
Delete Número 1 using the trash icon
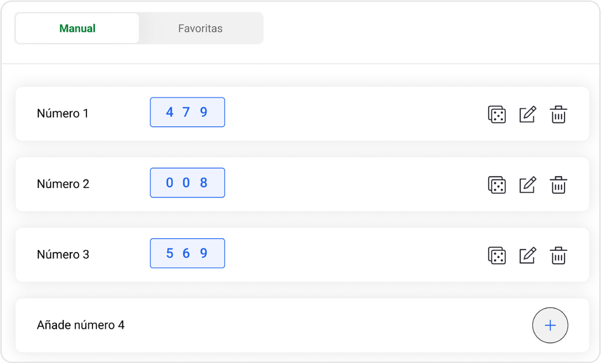(558, 115)
